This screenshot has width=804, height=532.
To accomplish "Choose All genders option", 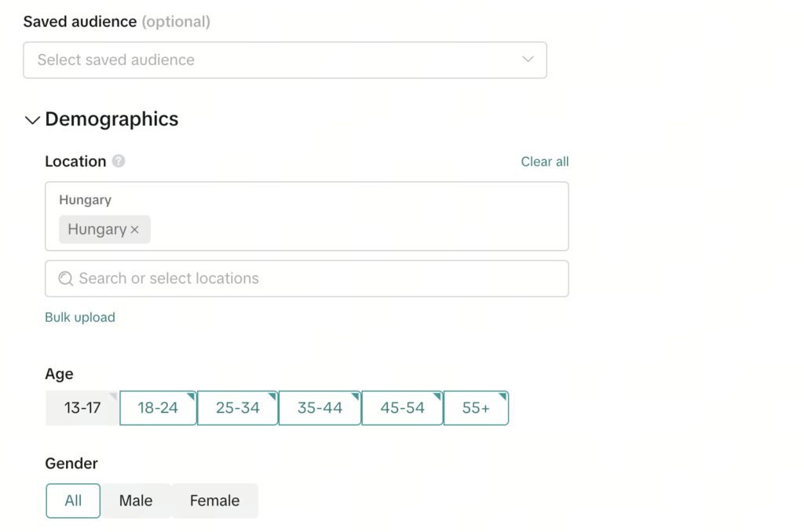I will (73, 501).
